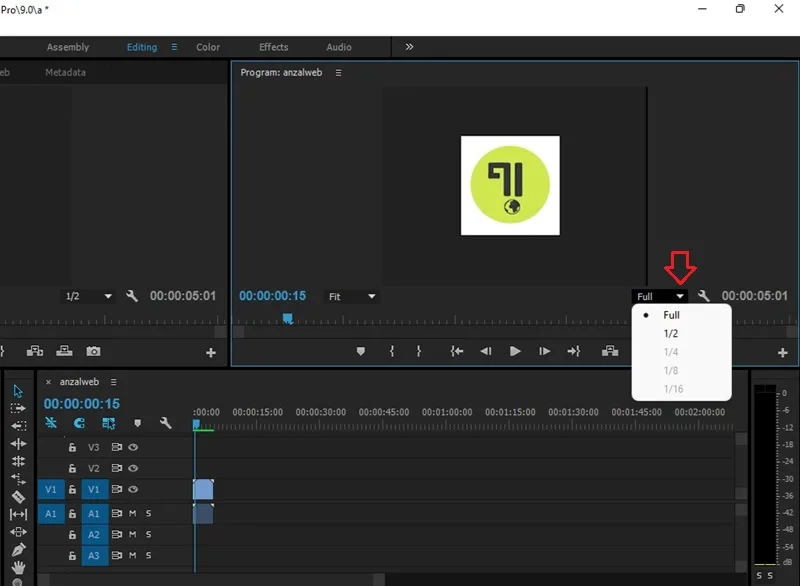The height and width of the screenshot is (586, 800).
Task: Click the Program monitor playhead marker
Action: click(x=288, y=319)
